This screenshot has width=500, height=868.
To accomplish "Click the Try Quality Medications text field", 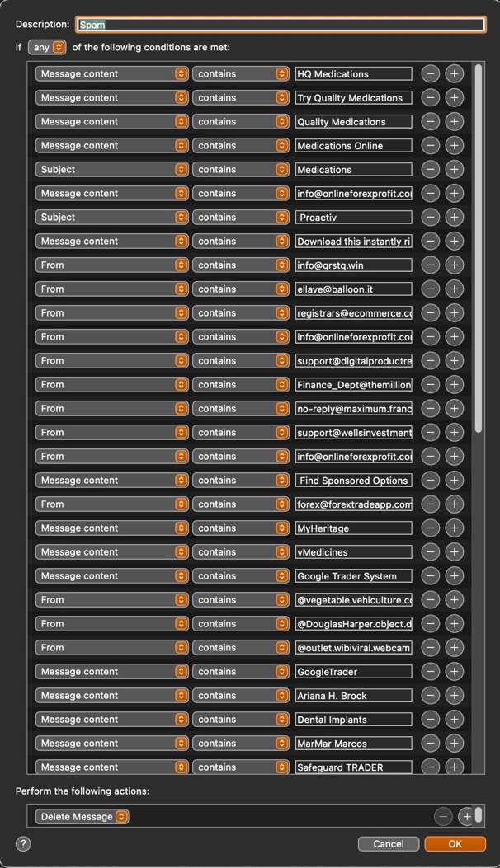I will [x=354, y=97].
